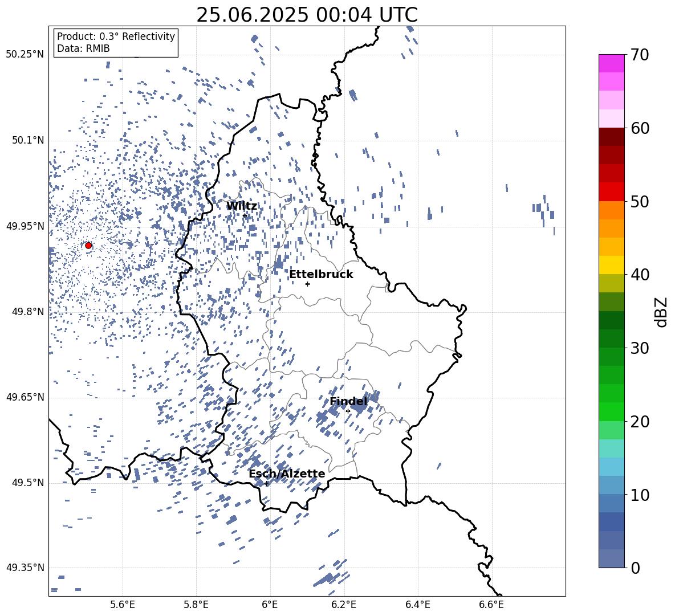This screenshot has width=675, height=616.
Task: Click the plot title 25.06.2025 00:04 UTC
Action: 307,15
